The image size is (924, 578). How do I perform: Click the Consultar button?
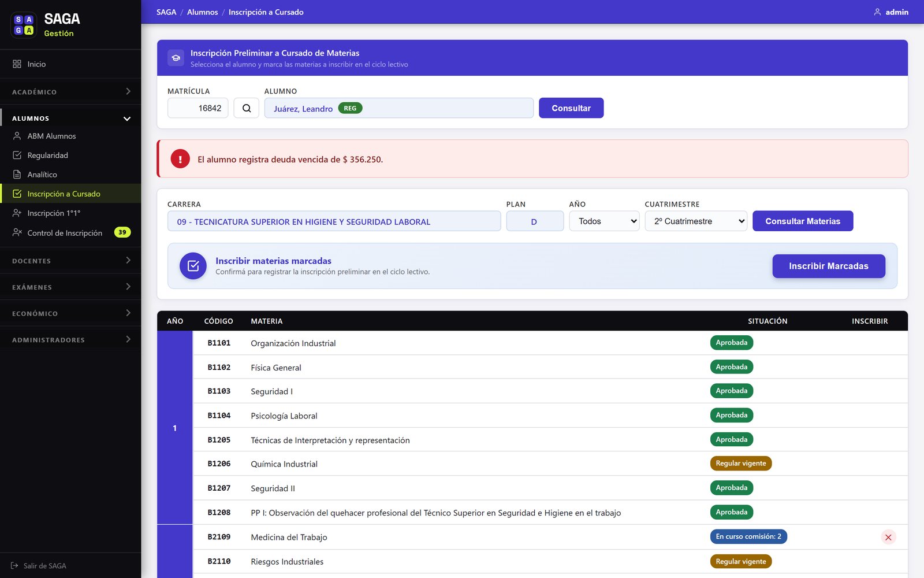(571, 108)
